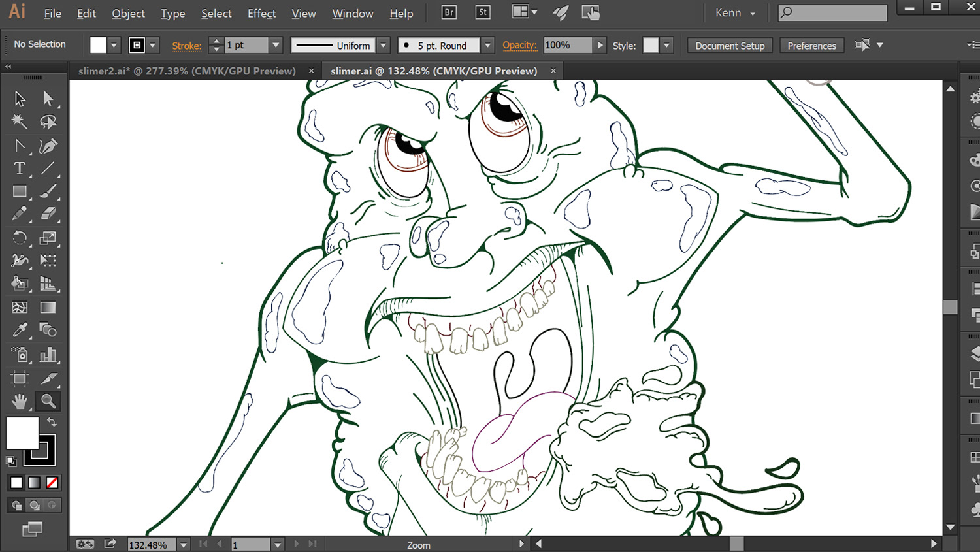Set paint mode to Color
Screen dimensions: 980x552
16,483
